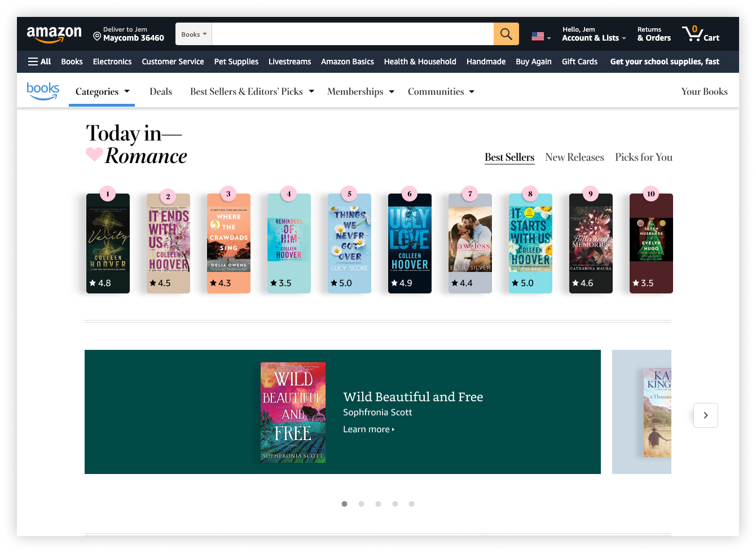Click author name Sophfronia Scott
The width and height of the screenshot is (756, 553).
(377, 412)
